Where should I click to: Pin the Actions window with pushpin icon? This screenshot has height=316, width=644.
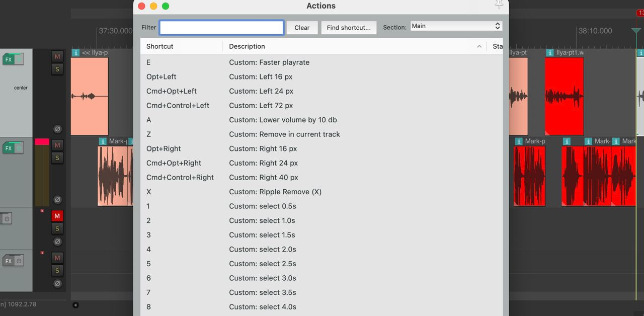499,5
